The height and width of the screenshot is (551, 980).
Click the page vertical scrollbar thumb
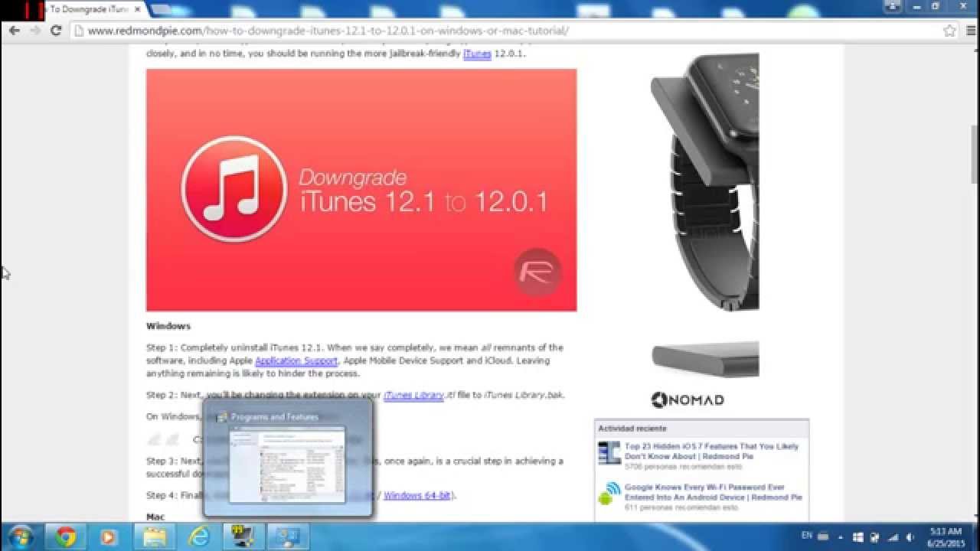coord(975,155)
